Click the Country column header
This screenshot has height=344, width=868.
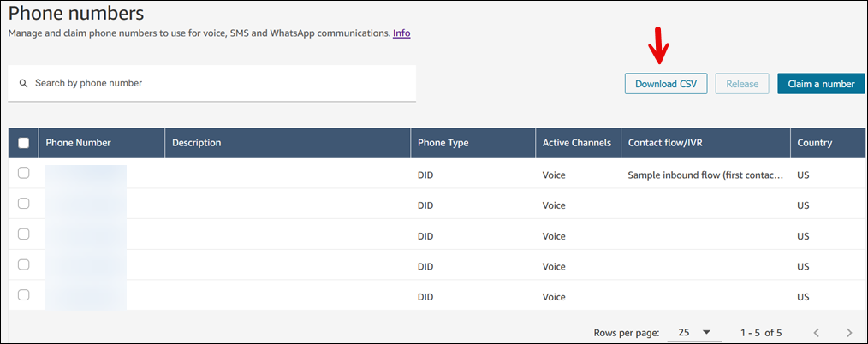pyautogui.click(x=814, y=143)
